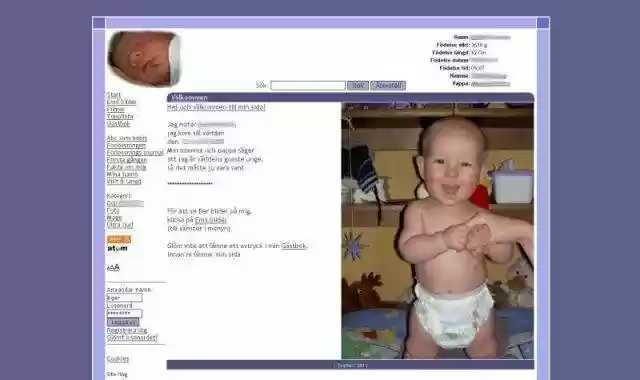Viewport: 640px width, 380px height.
Task: Open the Topplista link in sidebar
Action: click(x=120, y=116)
